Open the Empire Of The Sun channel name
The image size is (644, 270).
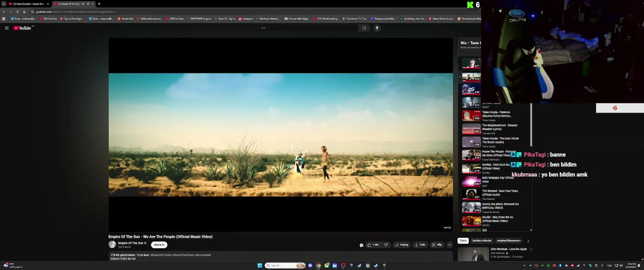[130, 243]
